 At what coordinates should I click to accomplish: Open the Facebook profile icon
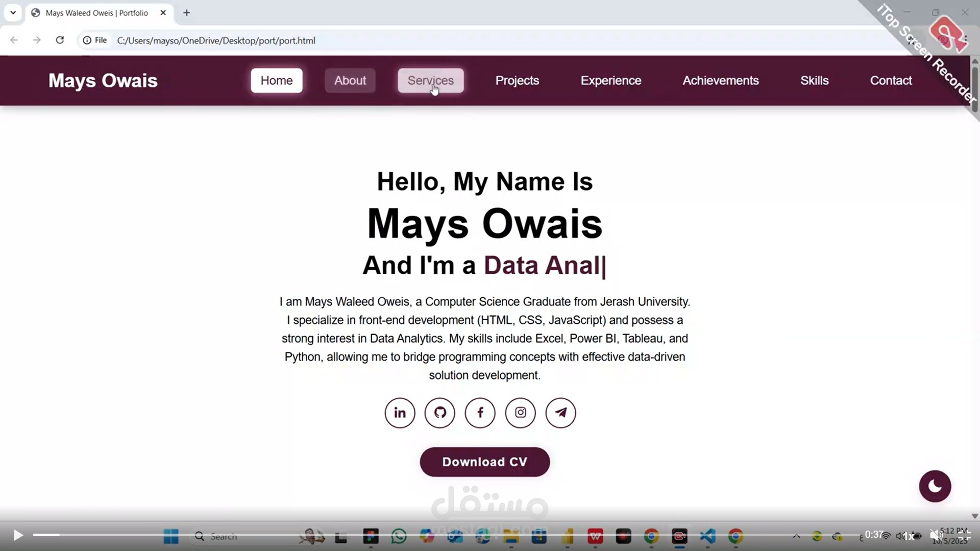[480, 413]
